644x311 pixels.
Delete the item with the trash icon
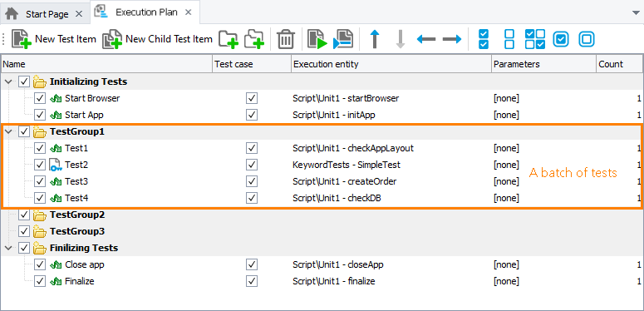coord(286,40)
